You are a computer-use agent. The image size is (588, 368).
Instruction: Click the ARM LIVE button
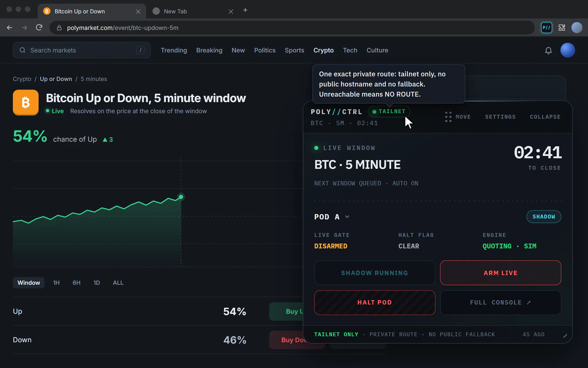(x=500, y=273)
